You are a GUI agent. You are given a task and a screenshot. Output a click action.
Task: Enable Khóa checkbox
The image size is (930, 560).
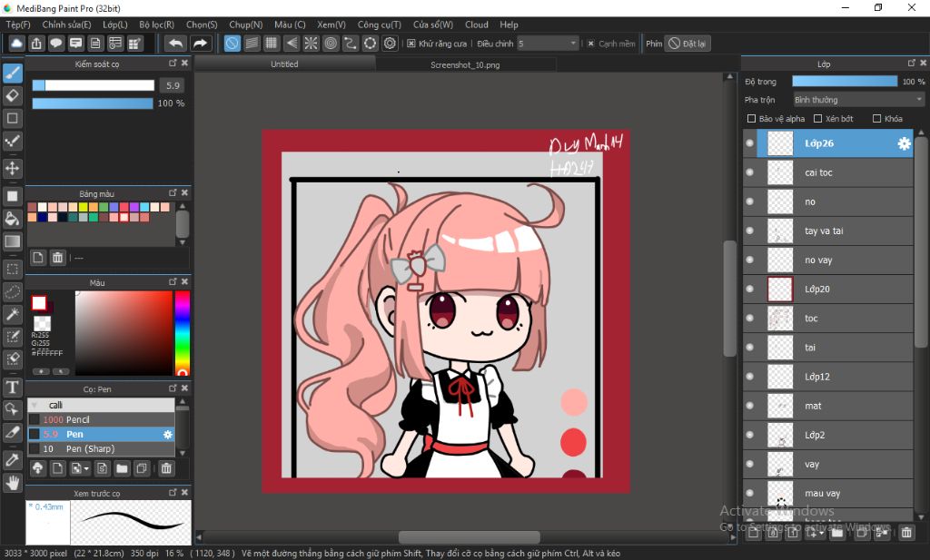(x=876, y=119)
